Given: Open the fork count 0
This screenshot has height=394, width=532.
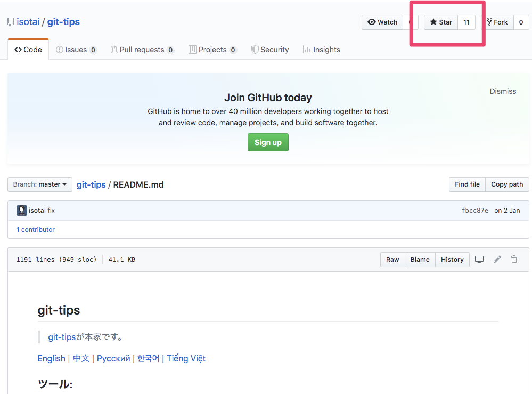Looking at the screenshot, I should coord(521,22).
